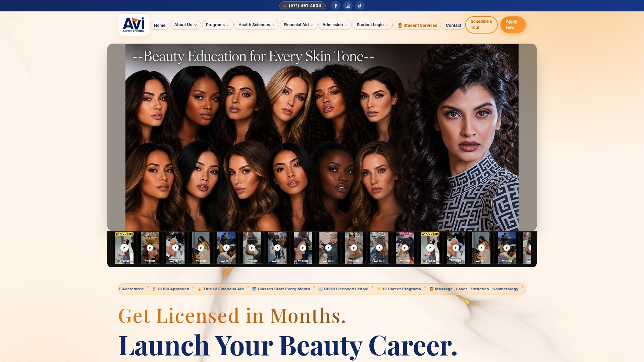Screen dimensions: 644x362
Task: Open the Health Sciences dropdown
Action: [x=257, y=25]
